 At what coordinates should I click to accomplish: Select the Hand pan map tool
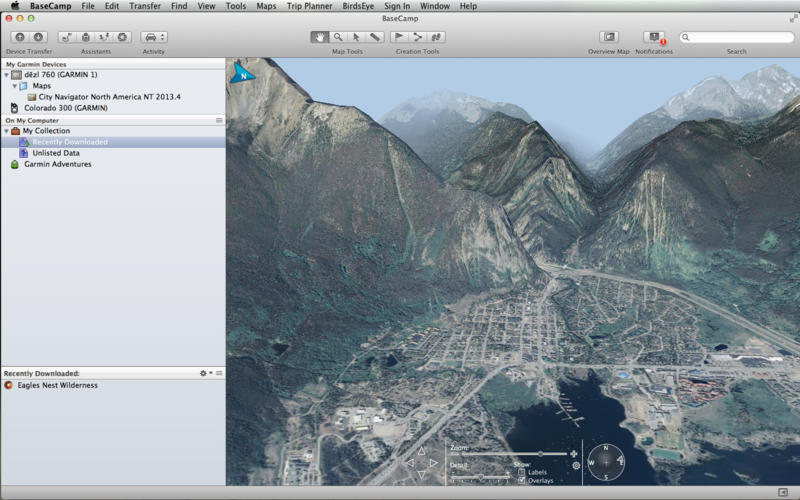[x=320, y=37]
